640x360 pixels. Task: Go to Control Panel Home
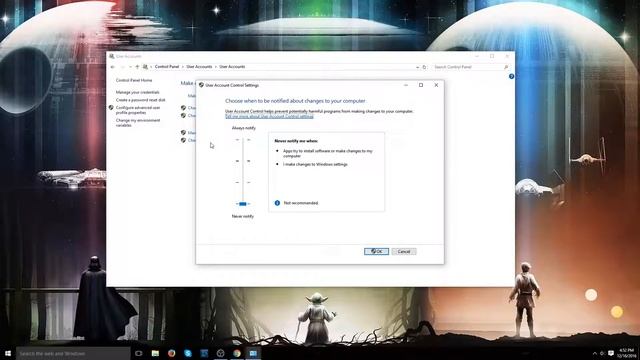[134, 80]
